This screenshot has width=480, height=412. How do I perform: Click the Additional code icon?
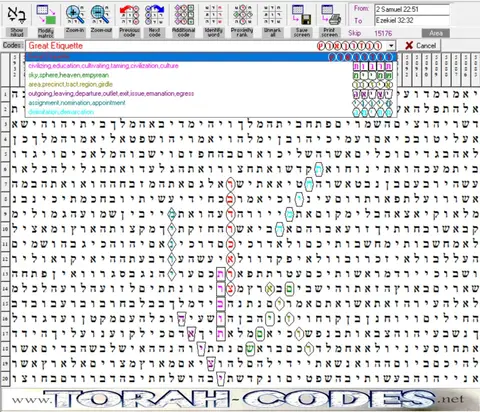point(184,14)
